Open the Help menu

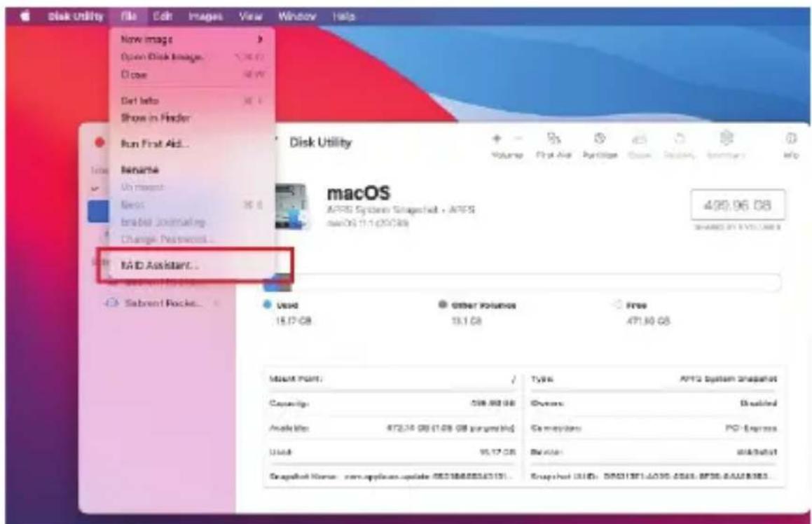344,16
